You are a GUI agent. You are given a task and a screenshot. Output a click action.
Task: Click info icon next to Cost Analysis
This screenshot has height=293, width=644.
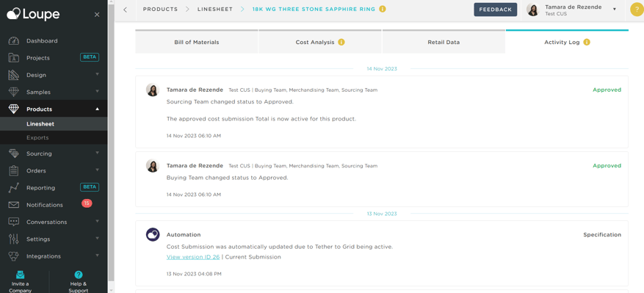341,42
